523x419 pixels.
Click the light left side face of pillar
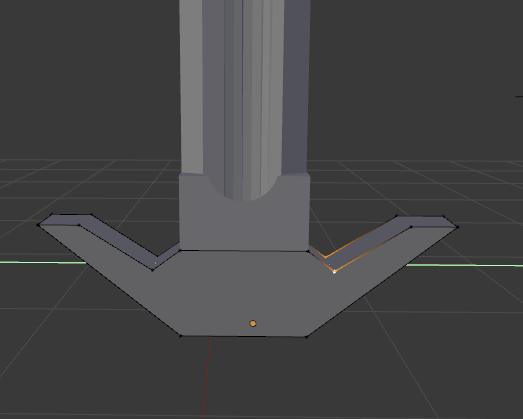click(x=192, y=87)
